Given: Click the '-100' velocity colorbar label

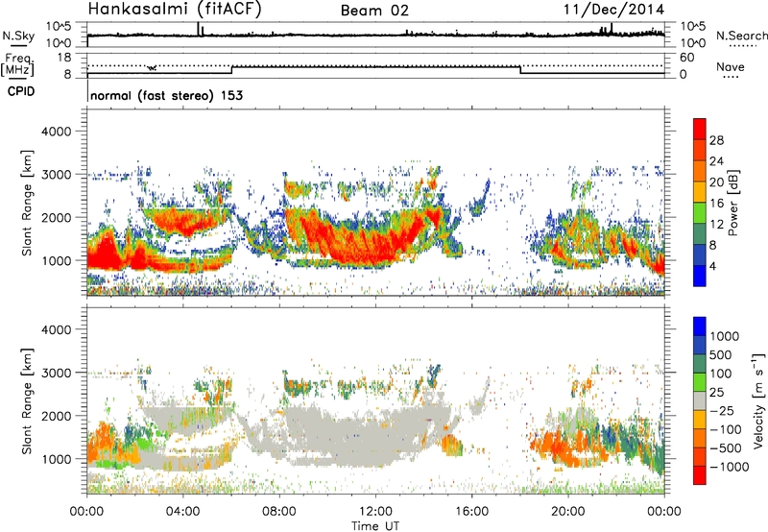Looking at the screenshot, I should 726,429.
